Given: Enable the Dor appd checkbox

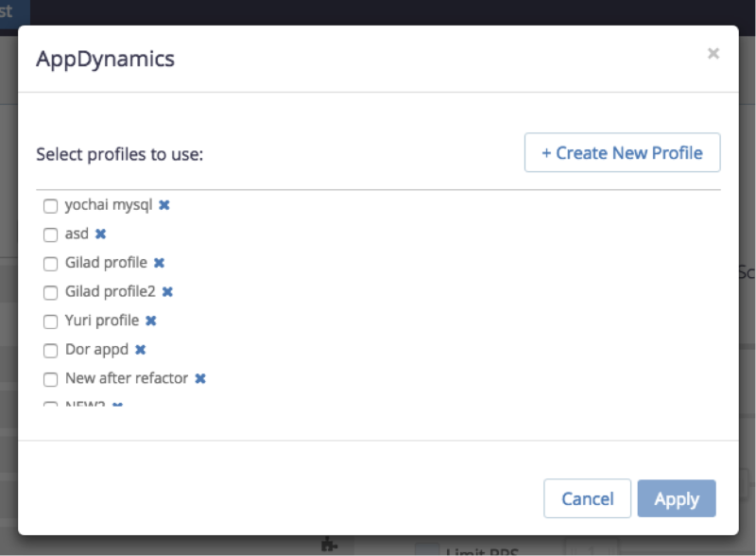Looking at the screenshot, I should (x=50, y=351).
